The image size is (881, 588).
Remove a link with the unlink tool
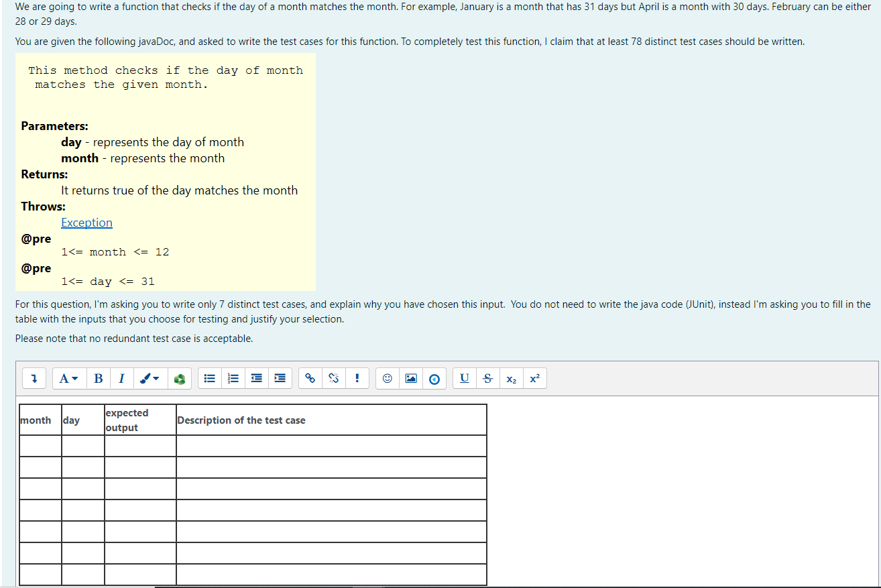333,378
